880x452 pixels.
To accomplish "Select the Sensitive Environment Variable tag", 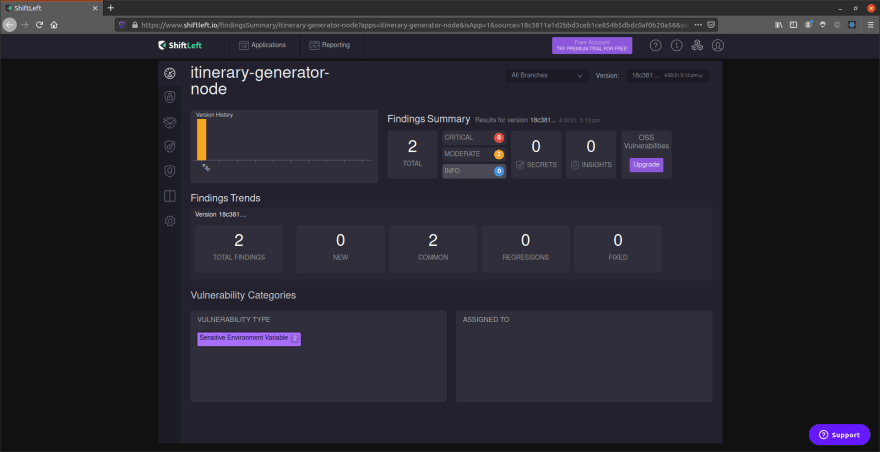I will point(249,339).
